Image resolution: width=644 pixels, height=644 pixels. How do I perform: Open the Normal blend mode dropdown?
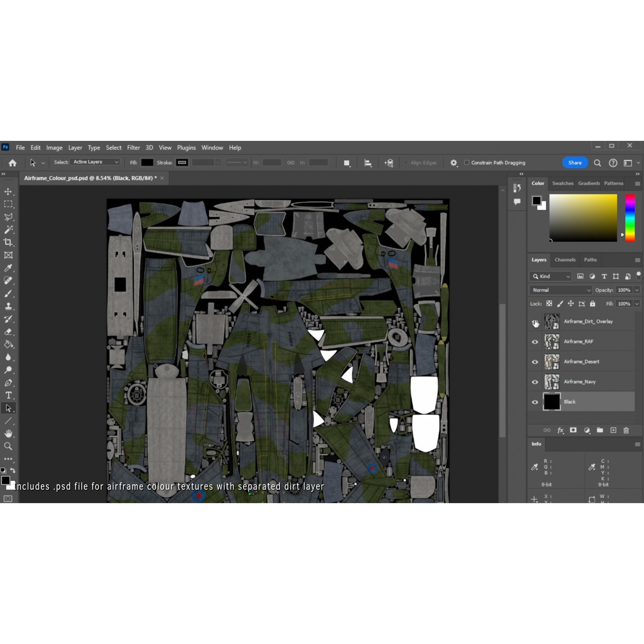(560, 290)
